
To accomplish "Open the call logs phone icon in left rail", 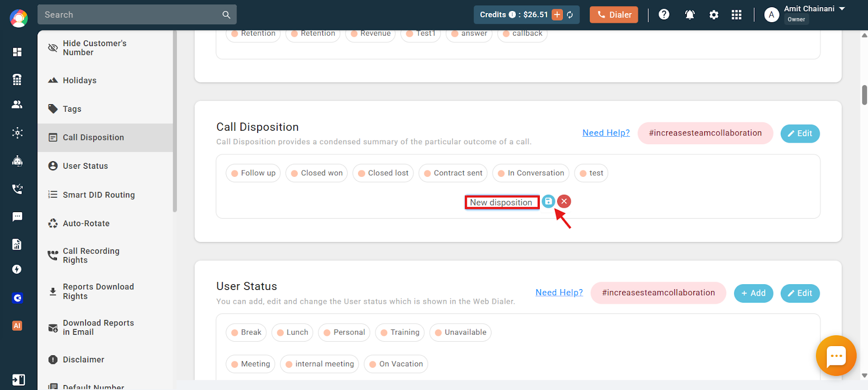I will 17,189.
